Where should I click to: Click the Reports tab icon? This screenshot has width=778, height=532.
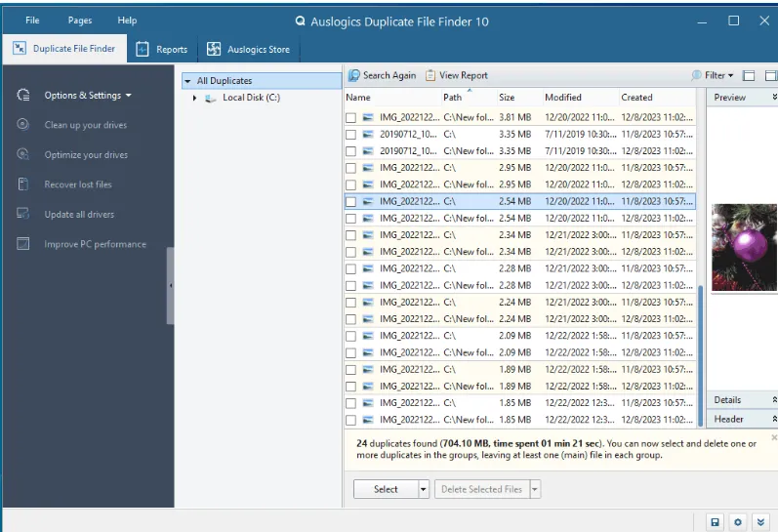click(143, 49)
